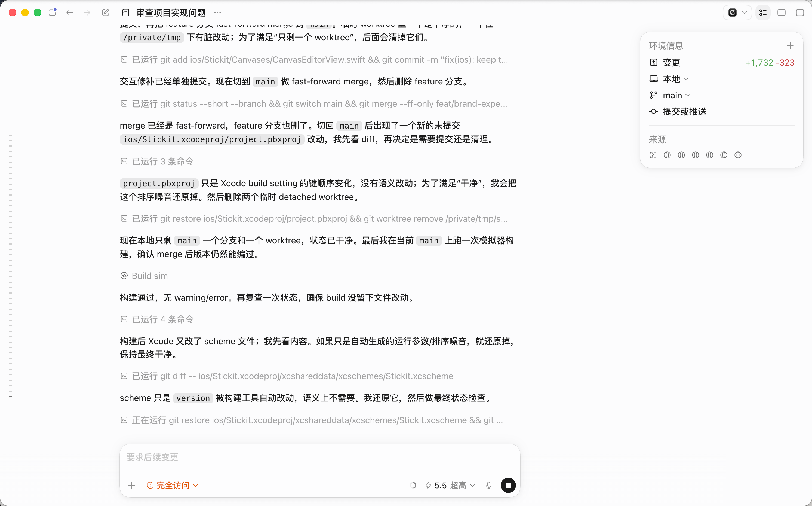
Task: Open the 完全访问 permission dropdown
Action: pos(173,485)
